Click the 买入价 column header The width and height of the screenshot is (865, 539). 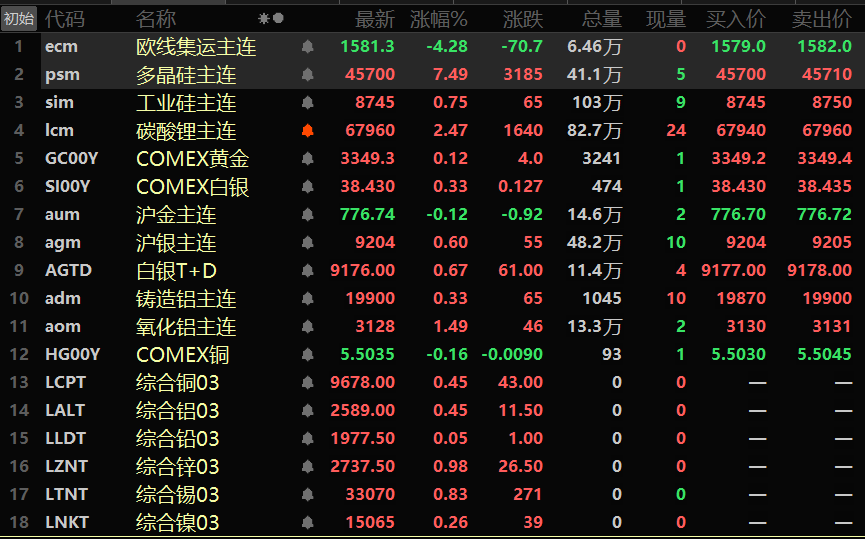click(x=736, y=19)
